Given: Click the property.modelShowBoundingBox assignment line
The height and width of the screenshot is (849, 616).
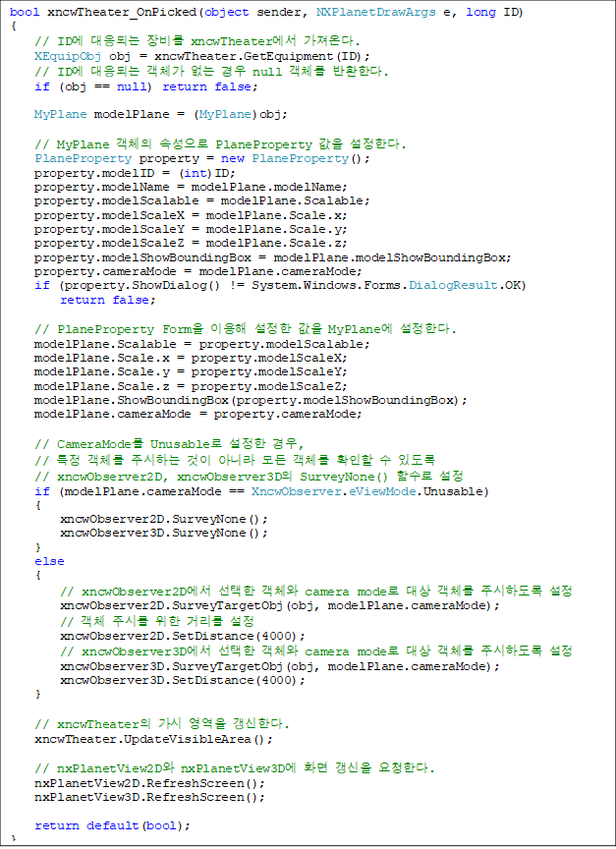Looking at the screenshot, I should tap(273, 257).
